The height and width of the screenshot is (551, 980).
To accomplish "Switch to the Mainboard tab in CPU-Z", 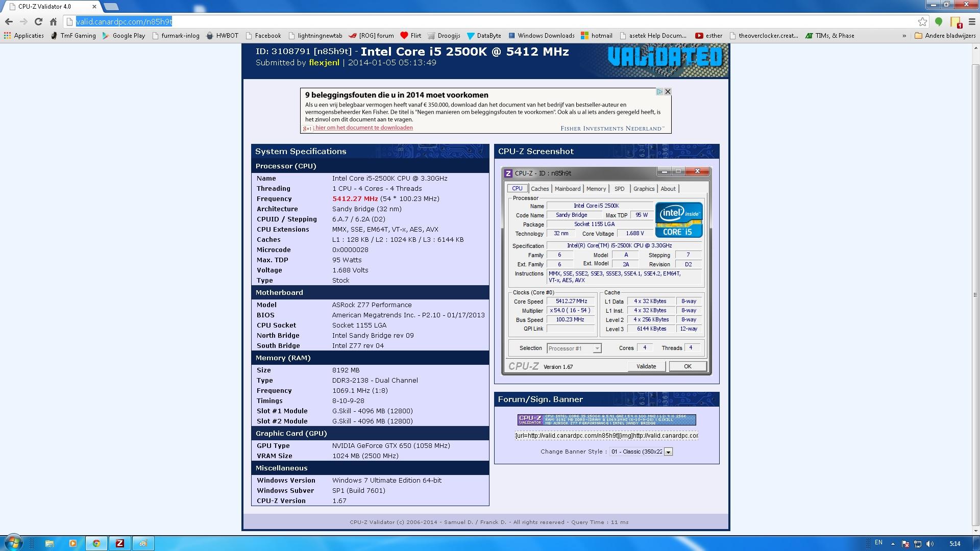I will coord(568,189).
